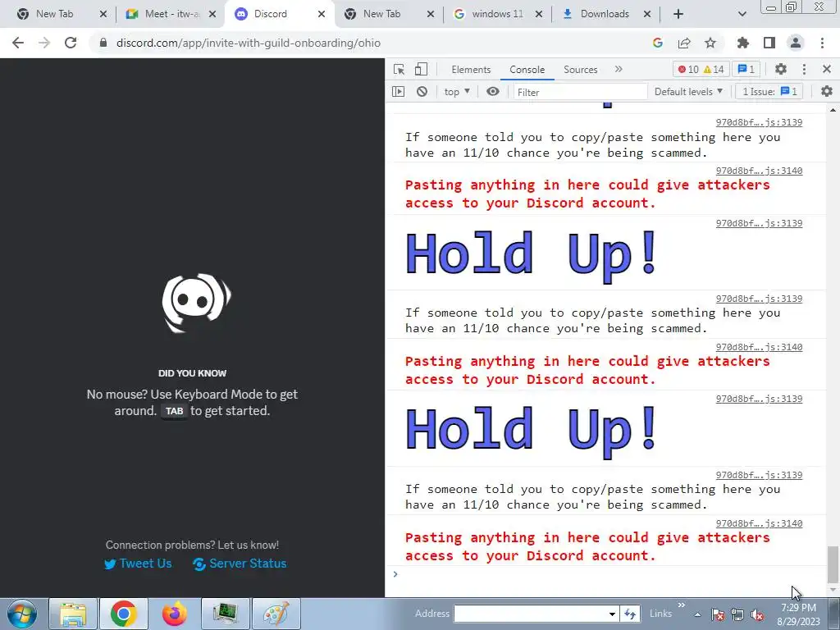Open Chrome three-dot menu
The height and width of the screenshot is (630, 840).
click(822, 43)
